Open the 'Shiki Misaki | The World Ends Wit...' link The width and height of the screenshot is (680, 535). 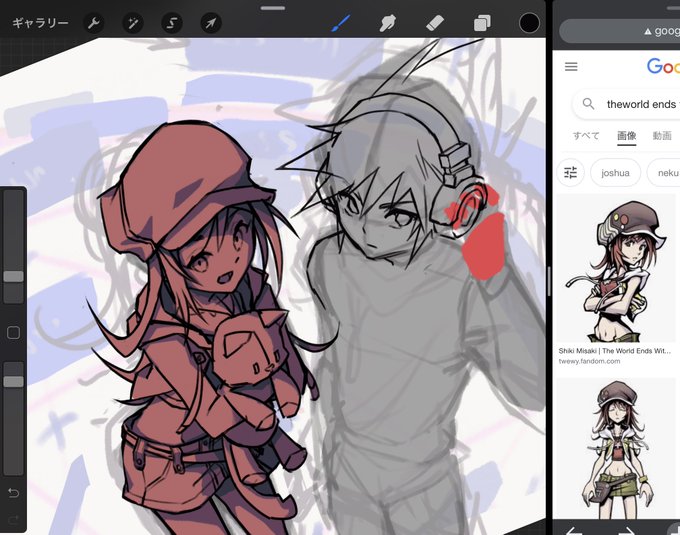click(x=615, y=351)
